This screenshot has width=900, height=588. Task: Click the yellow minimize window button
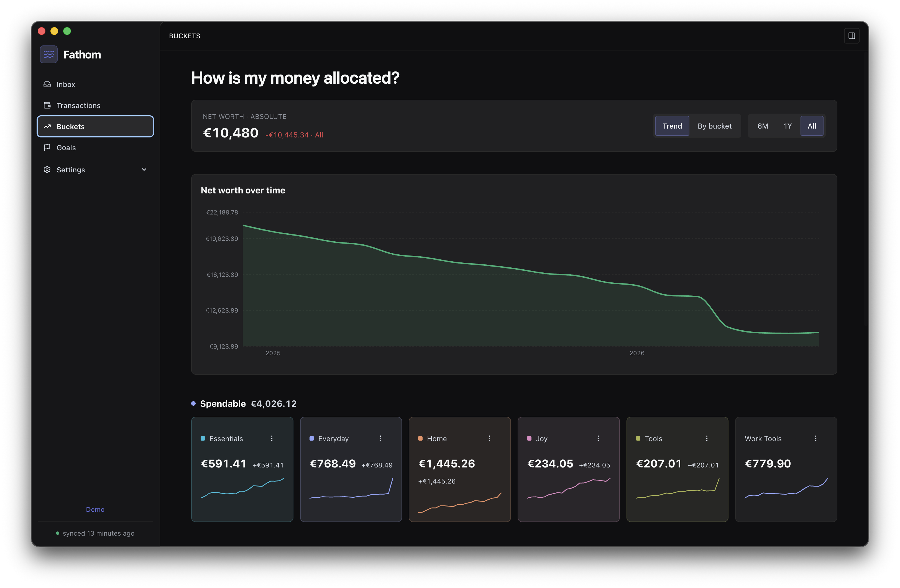pos(55,31)
